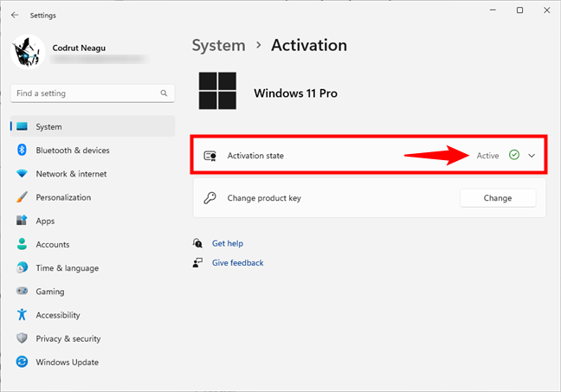Click the Find a setting search box
561x392 pixels.
tap(93, 93)
